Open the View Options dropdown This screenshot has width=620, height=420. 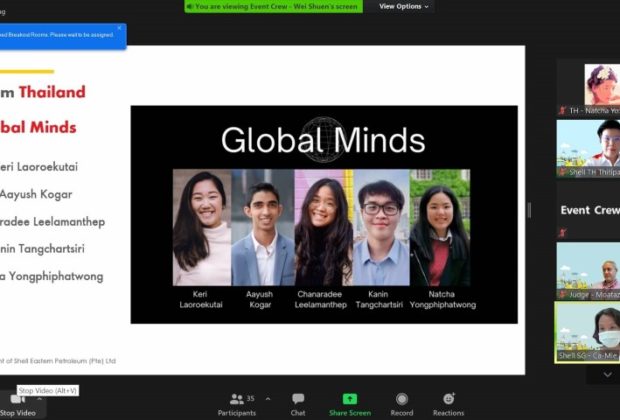tap(403, 6)
